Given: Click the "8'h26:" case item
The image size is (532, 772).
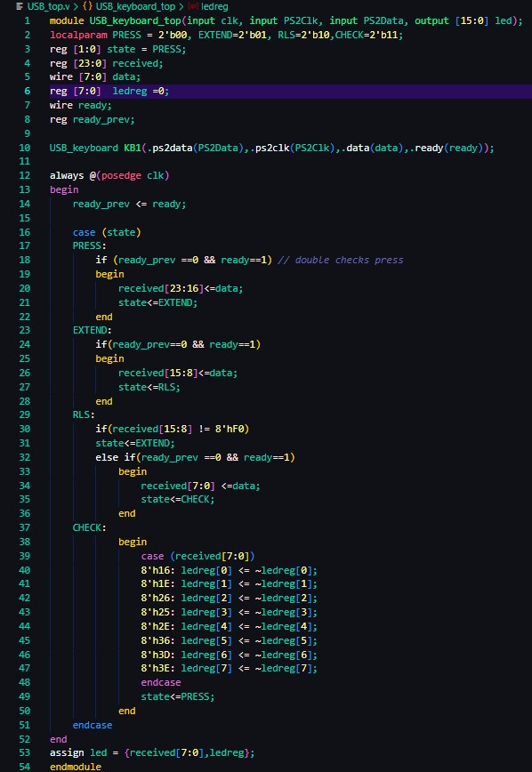Looking at the screenshot, I should [x=158, y=598].
